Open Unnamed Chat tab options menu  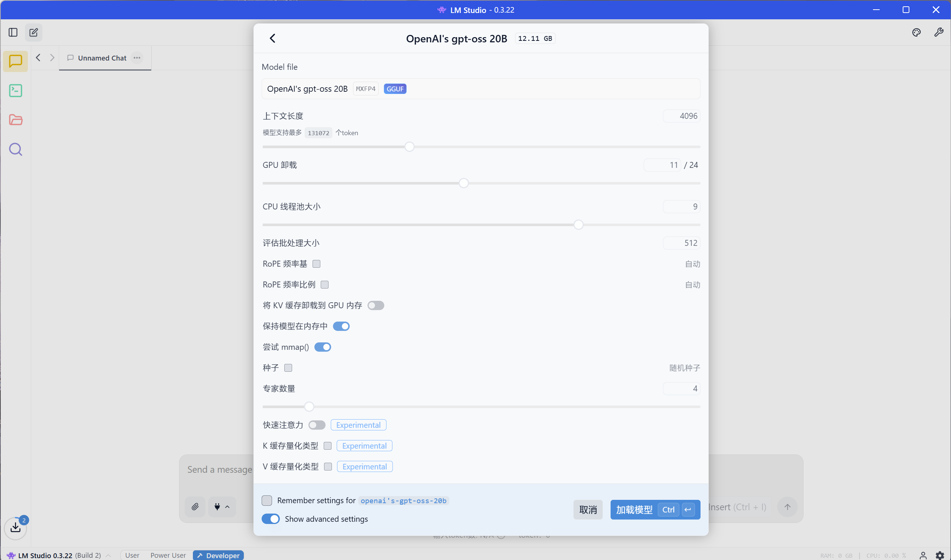[x=137, y=58]
